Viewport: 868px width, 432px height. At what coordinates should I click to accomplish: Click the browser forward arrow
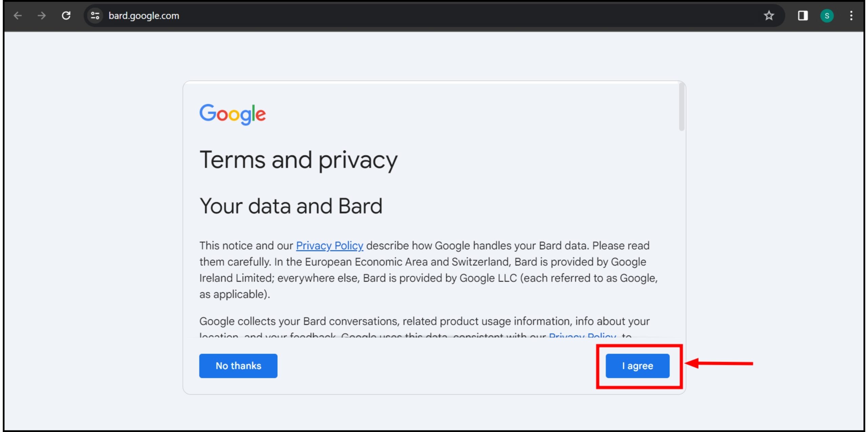42,16
